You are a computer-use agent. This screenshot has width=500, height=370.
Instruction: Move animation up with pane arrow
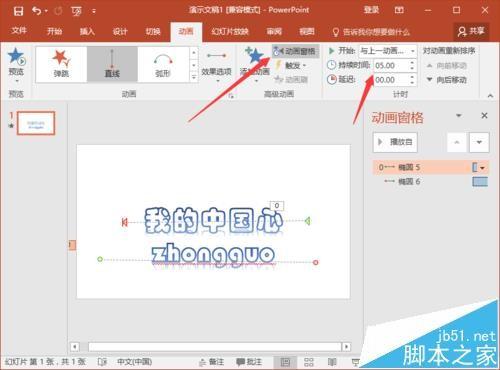point(457,142)
